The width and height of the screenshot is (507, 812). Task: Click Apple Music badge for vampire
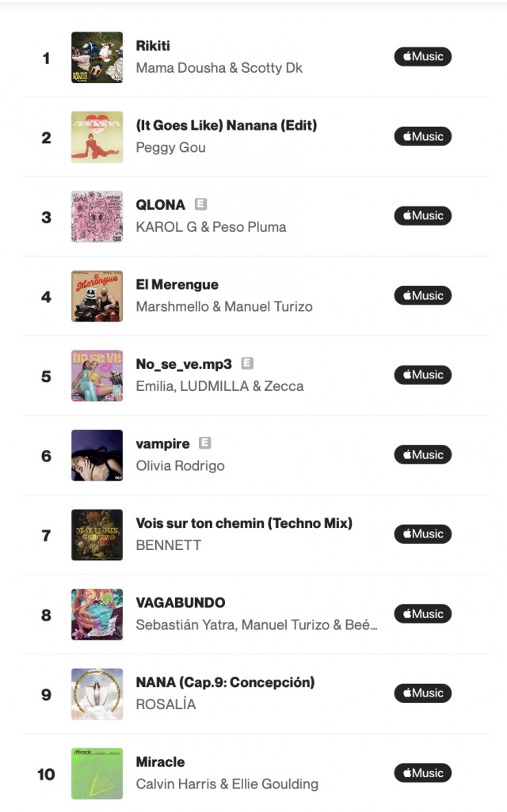[422, 454]
